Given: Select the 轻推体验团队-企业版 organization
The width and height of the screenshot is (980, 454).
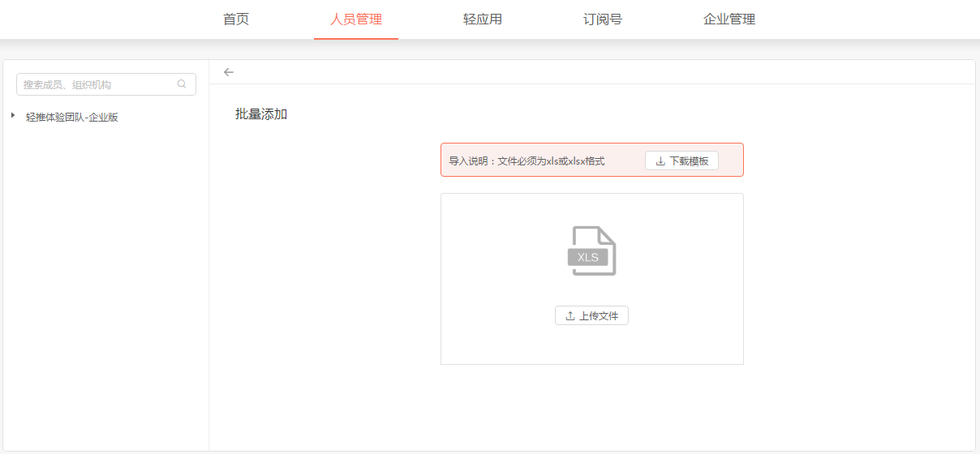Looking at the screenshot, I should coord(72,118).
